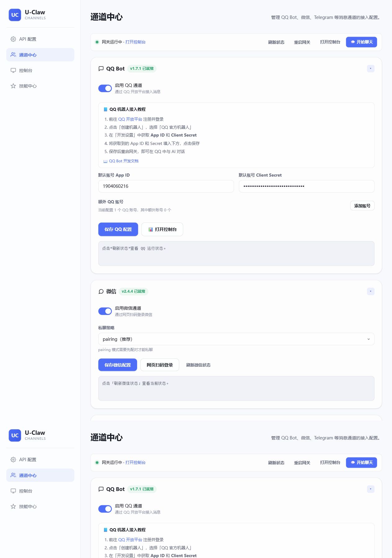Viewport: 392px width, 558px height.
Task: Collapse the 微信 card via its arrow
Action: tap(371, 291)
